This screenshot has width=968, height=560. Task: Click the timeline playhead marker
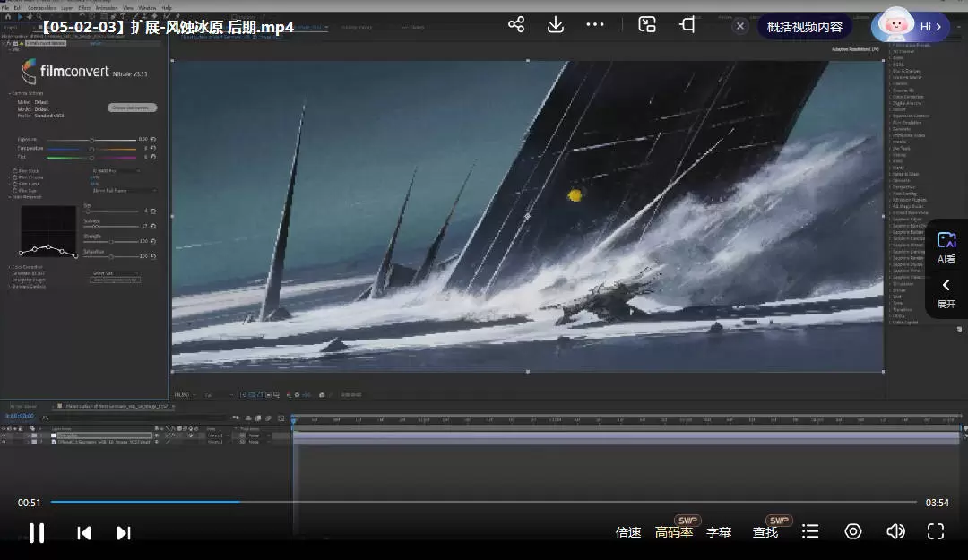(294, 420)
